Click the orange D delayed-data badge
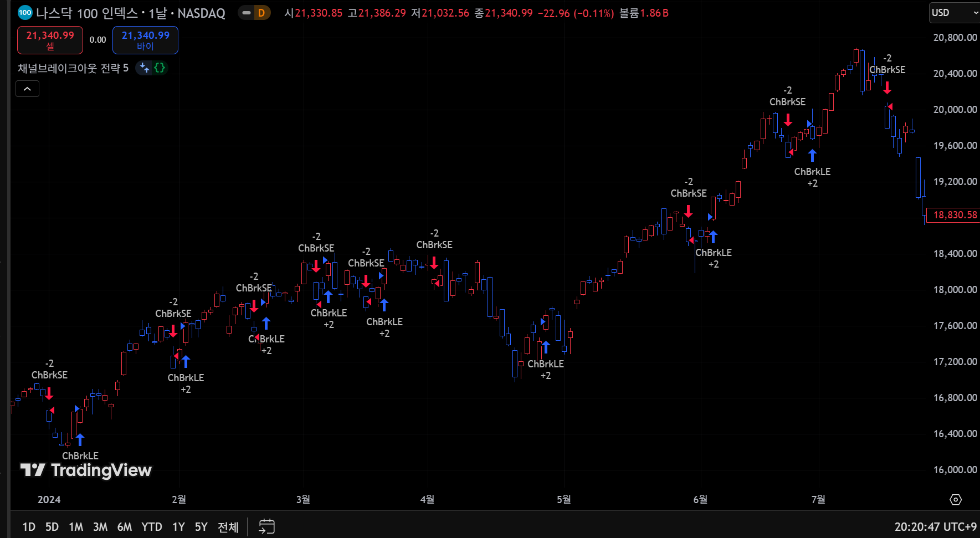The height and width of the screenshot is (538, 980). pos(261,13)
